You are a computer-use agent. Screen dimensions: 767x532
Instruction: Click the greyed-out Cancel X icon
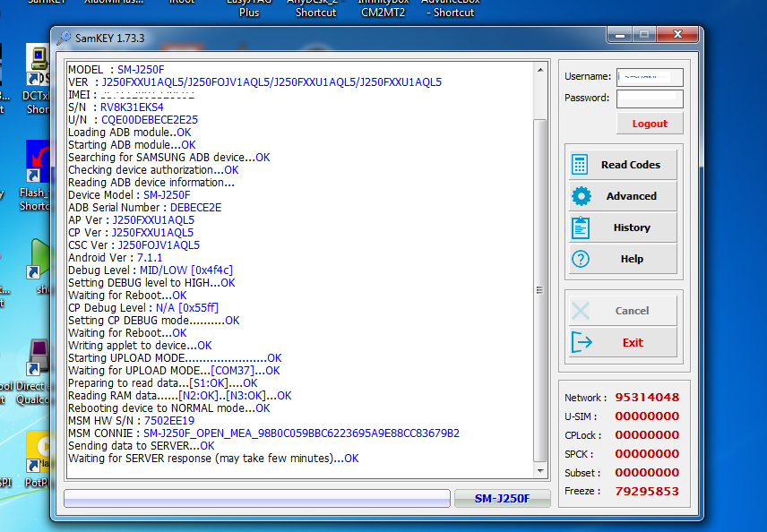(581, 311)
